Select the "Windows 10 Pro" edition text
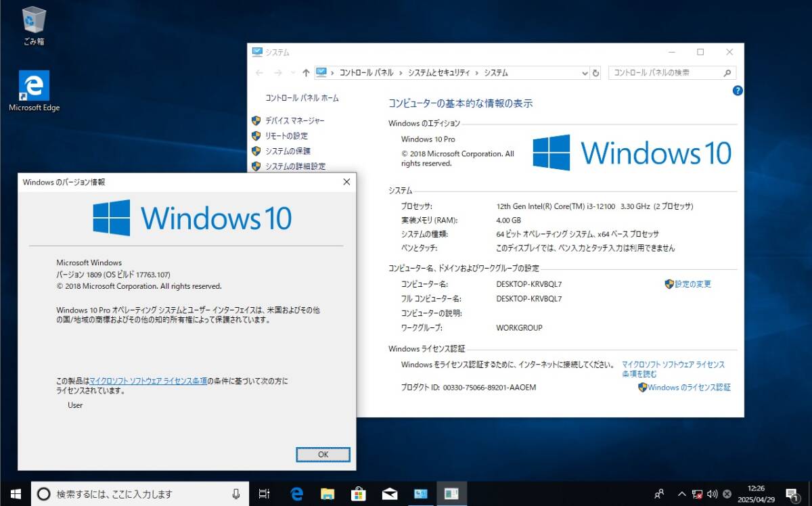Image resolution: width=812 pixels, height=506 pixels. (428, 139)
